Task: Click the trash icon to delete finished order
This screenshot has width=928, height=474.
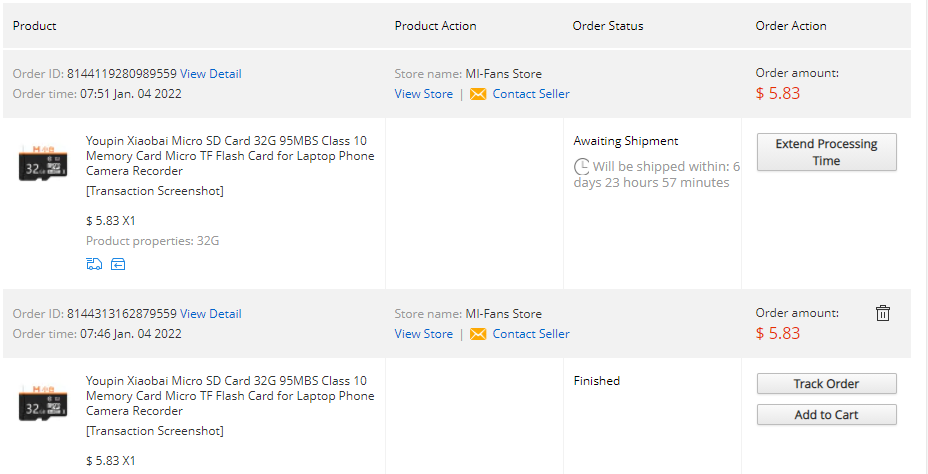Action: coord(882,313)
